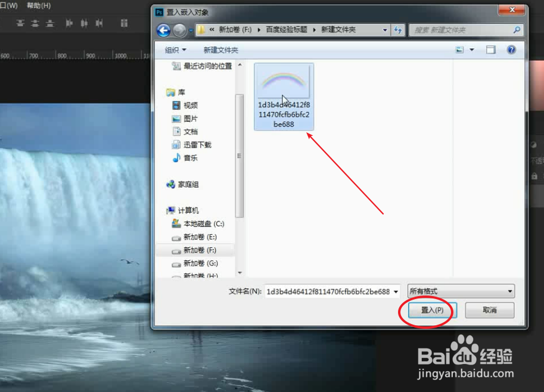Open the 帮助(H) menu in Photoshop
The height and width of the screenshot is (392, 544).
(39, 6)
